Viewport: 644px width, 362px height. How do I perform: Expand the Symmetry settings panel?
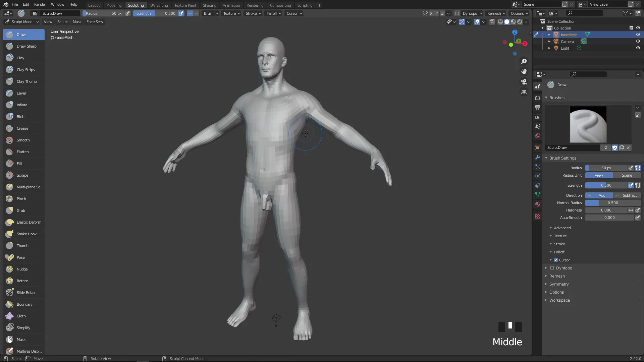pos(559,284)
